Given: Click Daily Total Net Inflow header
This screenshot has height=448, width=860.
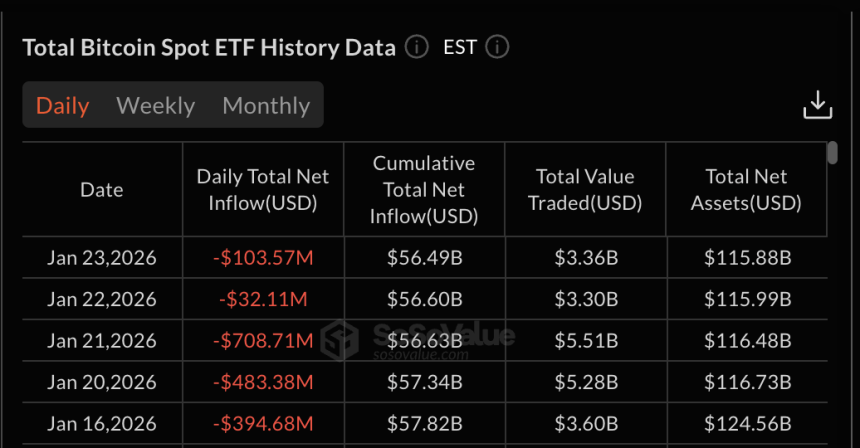Looking at the screenshot, I should 263,189.
